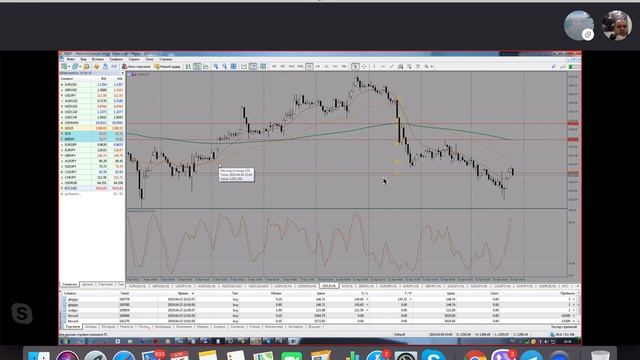
Task: Select EURUSD in Market Watch
Action: coord(92,84)
